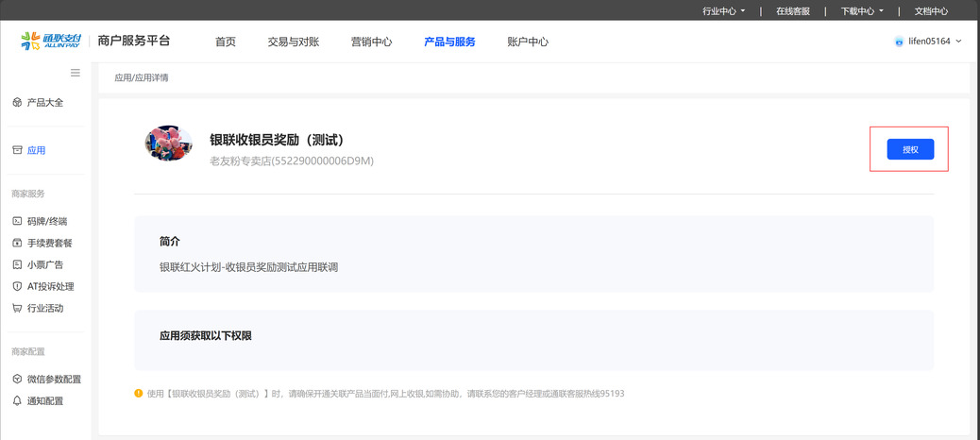Image resolution: width=980 pixels, height=440 pixels.
Task: Click the 应用 archive icon
Action: pos(18,151)
